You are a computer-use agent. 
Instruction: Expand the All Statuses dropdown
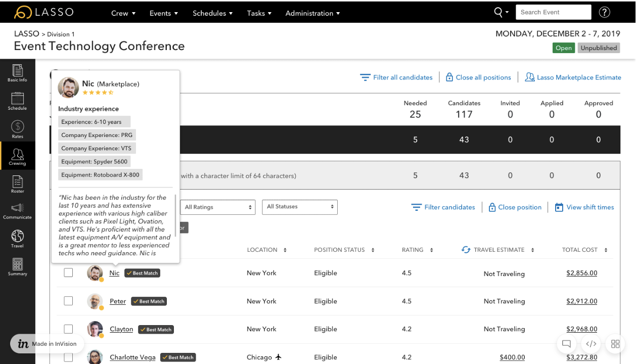(x=300, y=207)
